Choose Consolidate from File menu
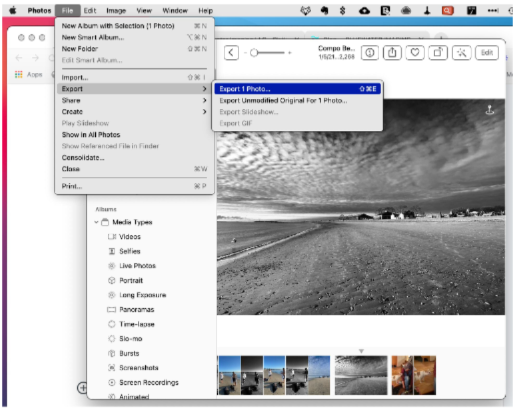The height and width of the screenshot is (410, 515). [134, 158]
